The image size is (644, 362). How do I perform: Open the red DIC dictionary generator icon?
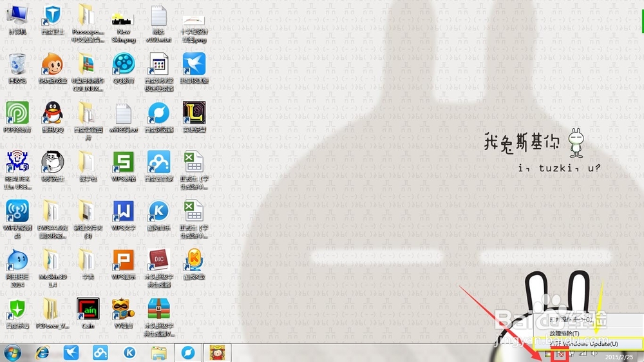point(158,268)
